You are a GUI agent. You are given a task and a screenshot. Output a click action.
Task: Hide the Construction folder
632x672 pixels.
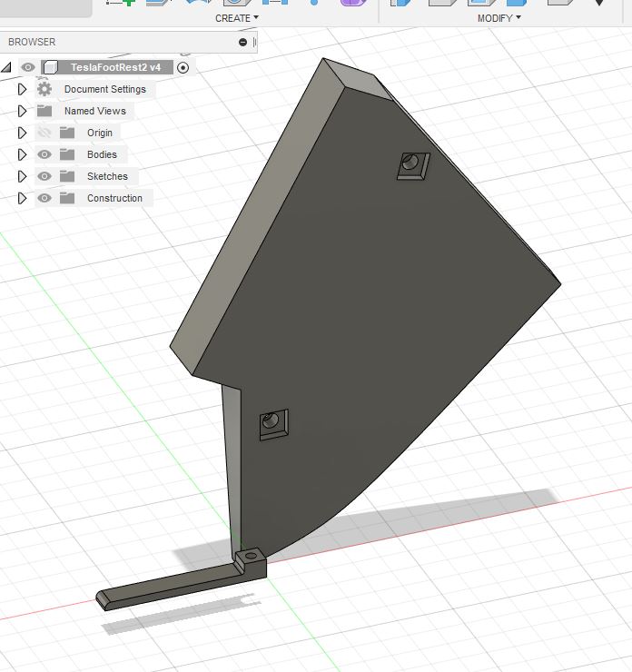pyautogui.click(x=44, y=198)
